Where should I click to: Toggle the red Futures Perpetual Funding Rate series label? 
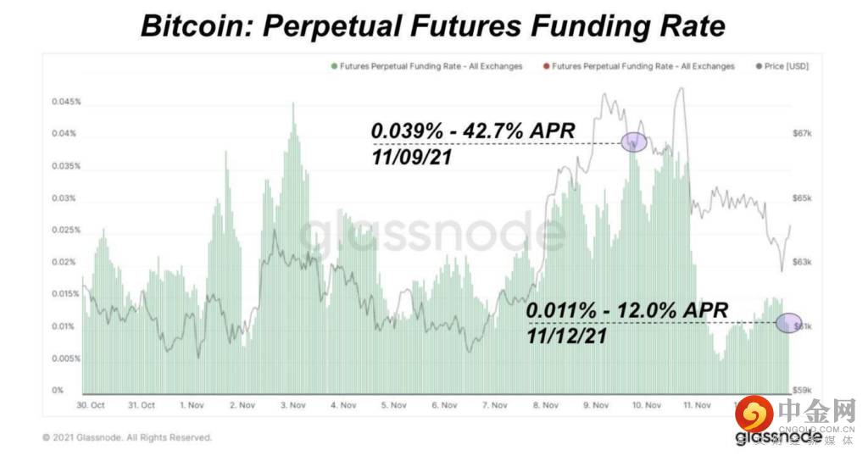[643, 66]
